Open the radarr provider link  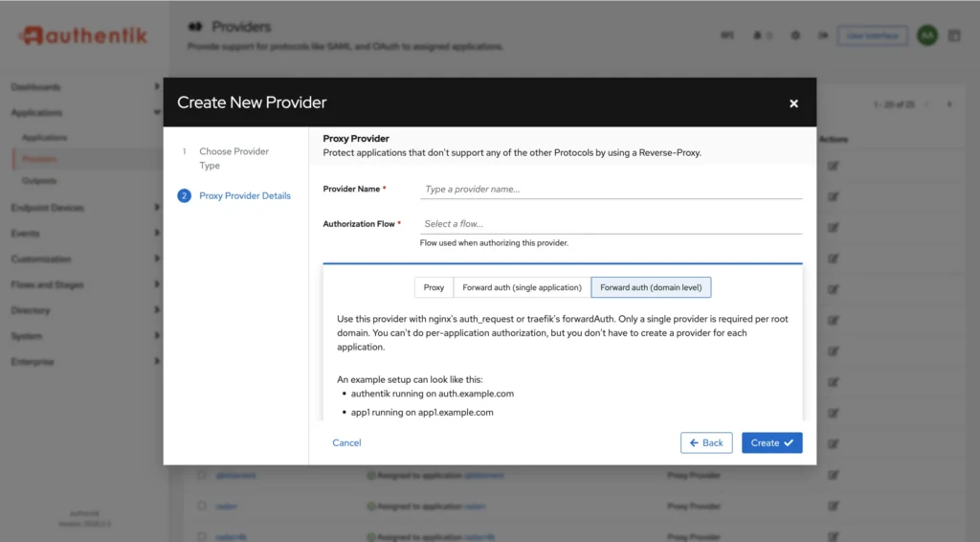[226, 506]
